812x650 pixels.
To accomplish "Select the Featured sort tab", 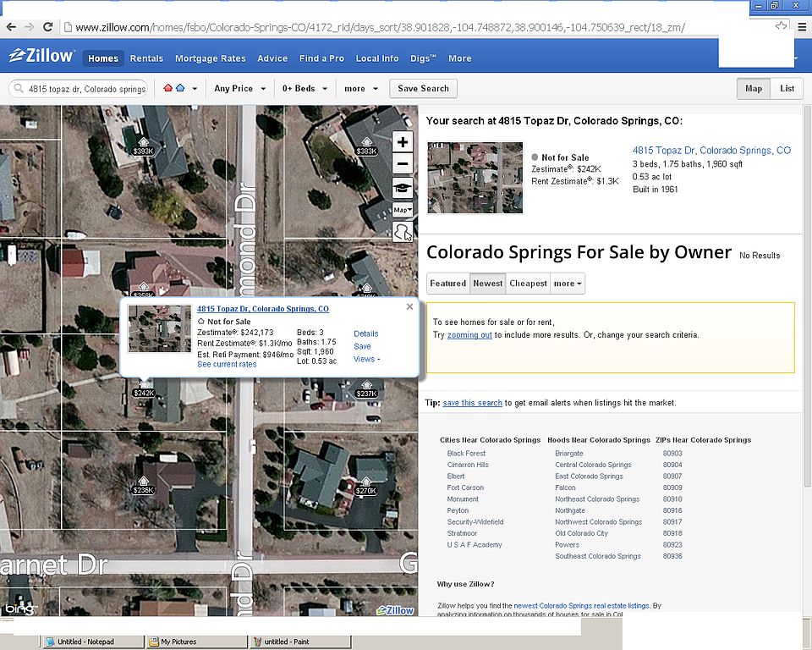I will pyautogui.click(x=448, y=284).
